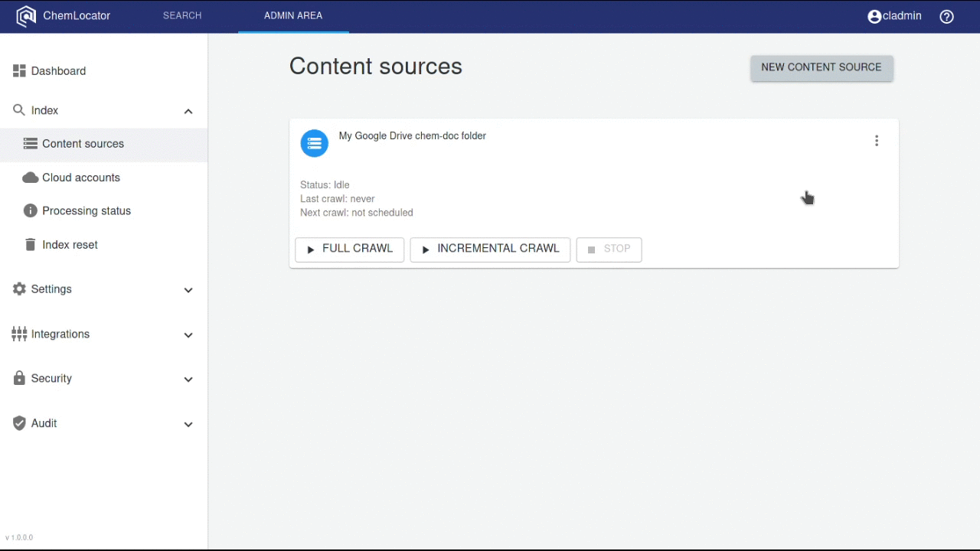Click the New Content Source button
The height and width of the screenshot is (551, 980).
[822, 67]
